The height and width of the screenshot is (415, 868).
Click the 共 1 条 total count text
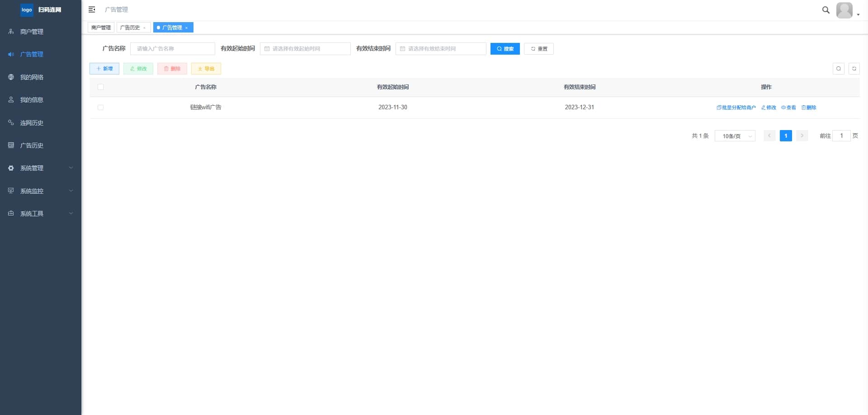pyautogui.click(x=700, y=136)
